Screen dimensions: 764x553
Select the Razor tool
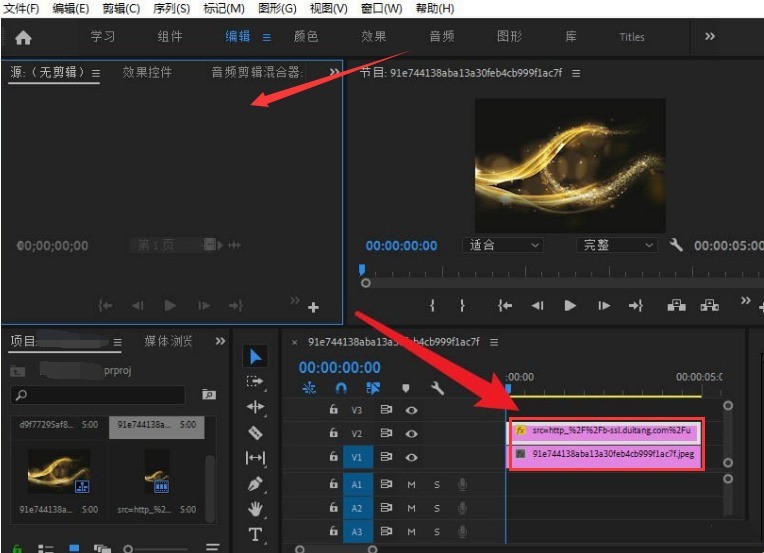[255, 433]
